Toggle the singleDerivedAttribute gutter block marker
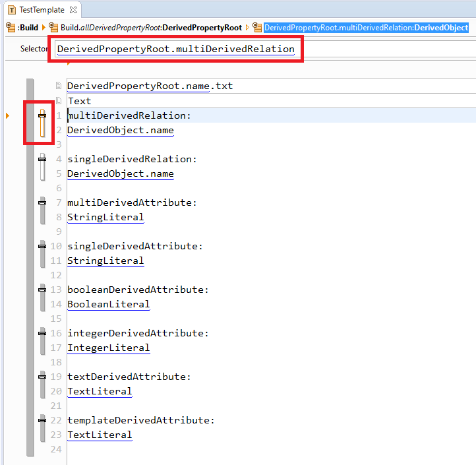 coord(42,246)
